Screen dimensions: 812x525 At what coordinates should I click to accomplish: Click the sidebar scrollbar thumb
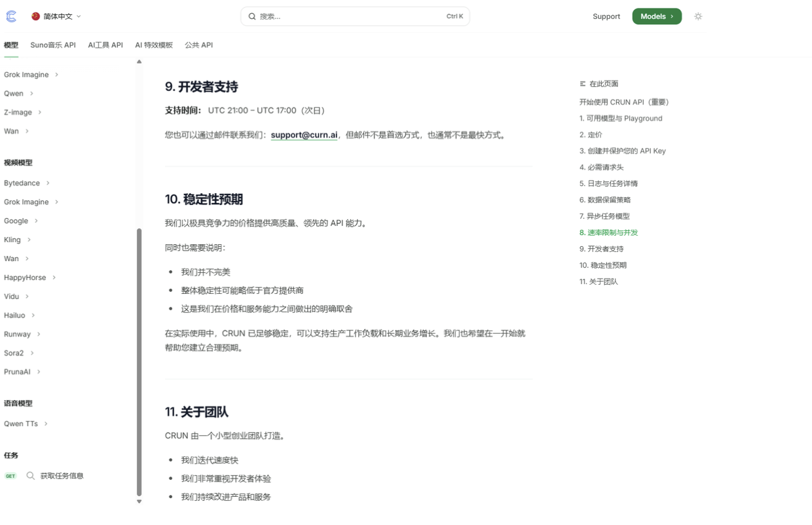pos(139,362)
